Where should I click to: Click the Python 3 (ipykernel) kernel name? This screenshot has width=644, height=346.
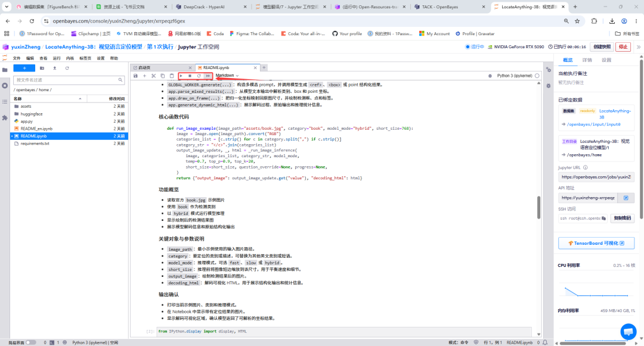coord(514,76)
